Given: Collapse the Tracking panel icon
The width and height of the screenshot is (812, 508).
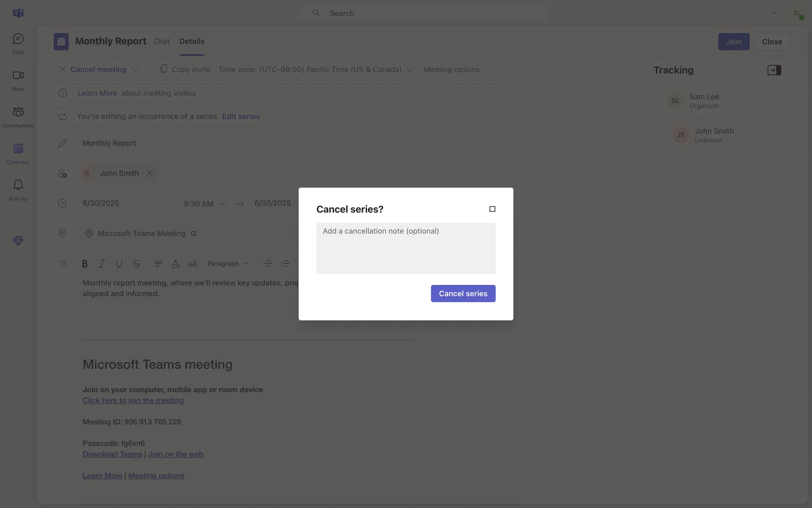Looking at the screenshot, I should 774,70.
